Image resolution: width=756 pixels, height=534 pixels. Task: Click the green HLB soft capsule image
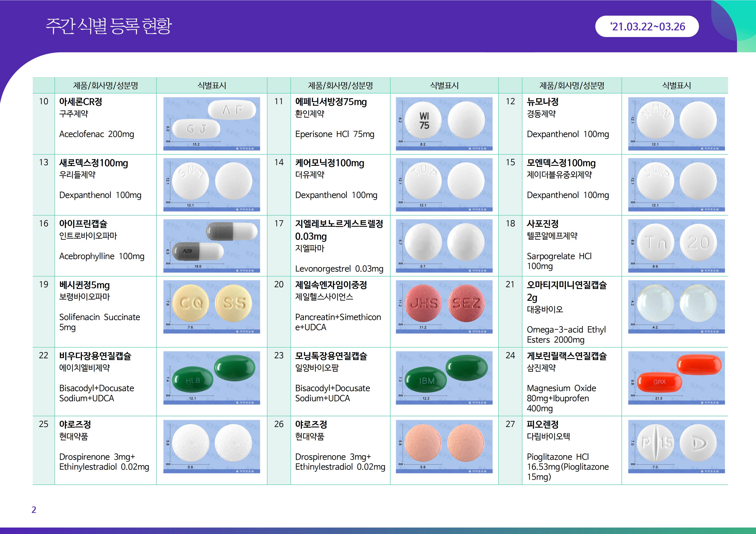pos(211,378)
